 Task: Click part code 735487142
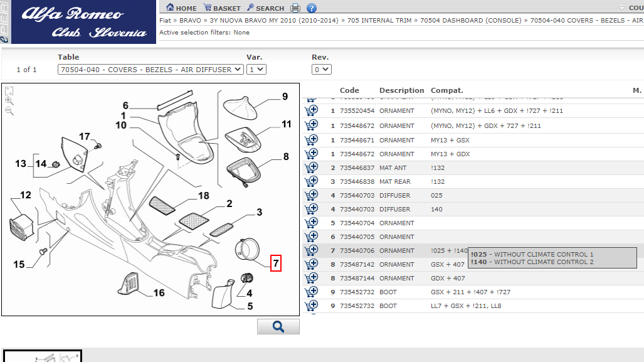click(x=357, y=265)
